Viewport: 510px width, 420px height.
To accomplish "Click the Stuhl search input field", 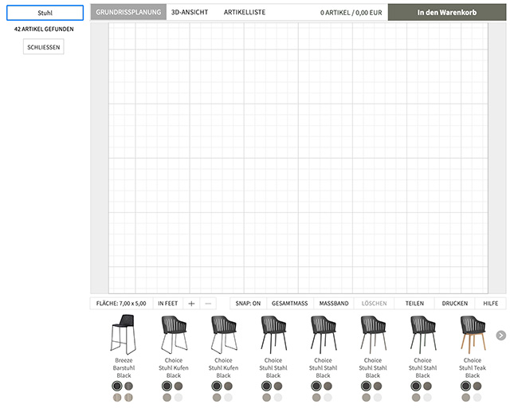I will (45, 13).
